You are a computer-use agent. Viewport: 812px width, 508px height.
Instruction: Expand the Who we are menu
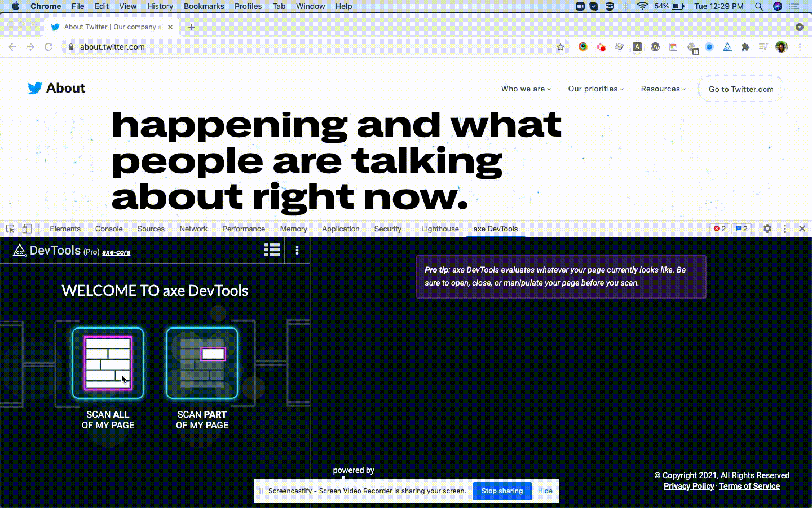(x=526, y=89)
